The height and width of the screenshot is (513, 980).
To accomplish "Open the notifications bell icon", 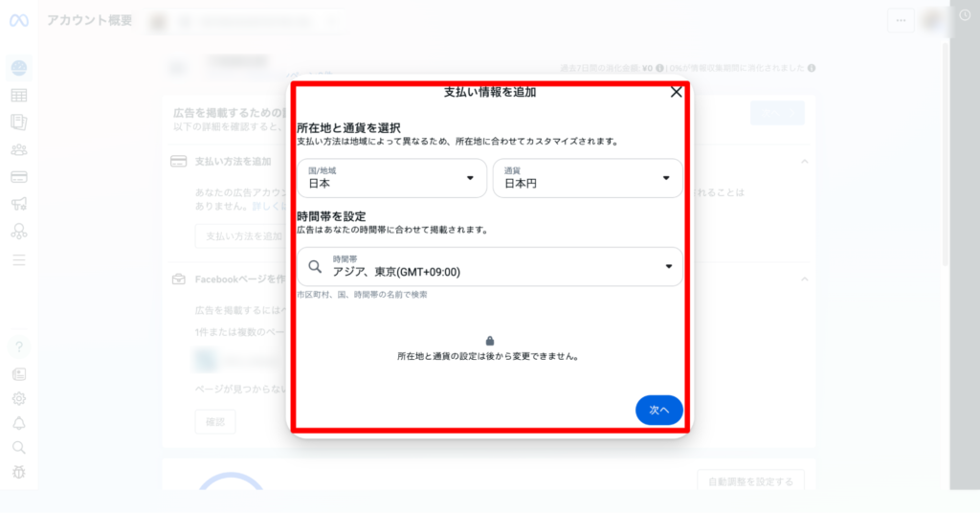I will coord(19,424).
